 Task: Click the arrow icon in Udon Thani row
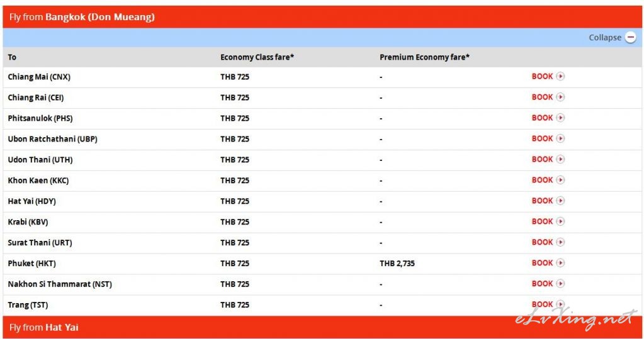point(560,159)
